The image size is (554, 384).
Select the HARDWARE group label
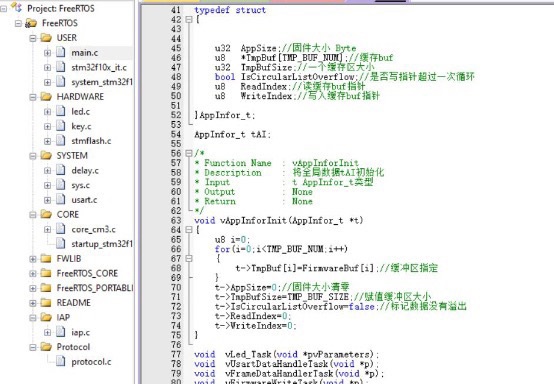tap(80, 97)
